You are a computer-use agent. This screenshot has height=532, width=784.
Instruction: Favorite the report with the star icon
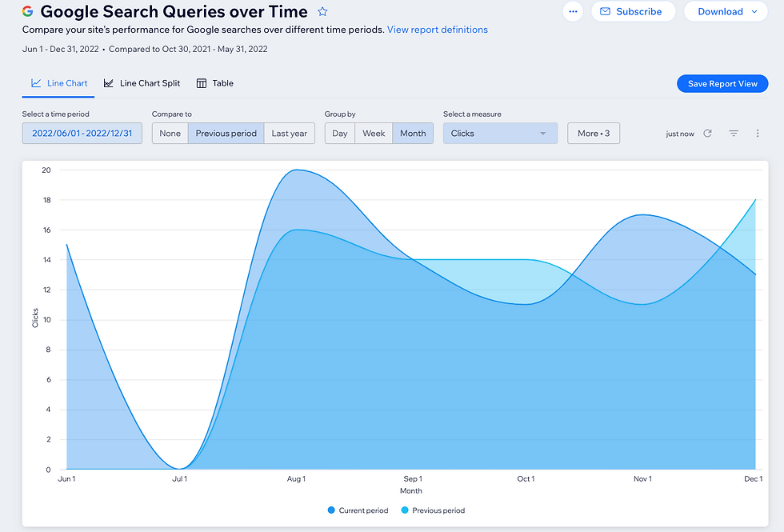point(322,11)
